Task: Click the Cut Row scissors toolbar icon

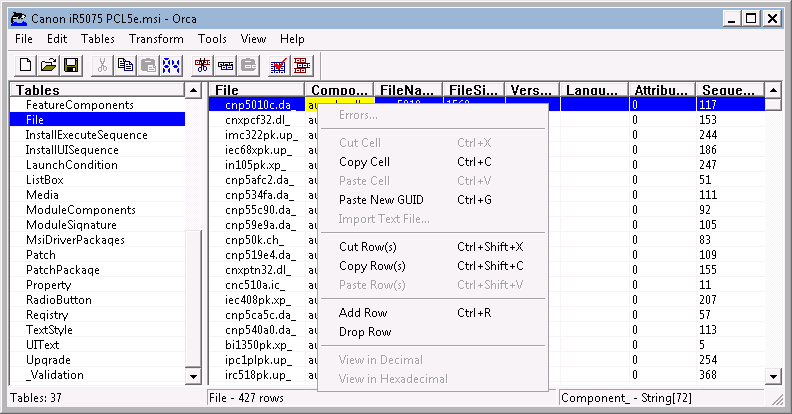Action: coord(202,65)
